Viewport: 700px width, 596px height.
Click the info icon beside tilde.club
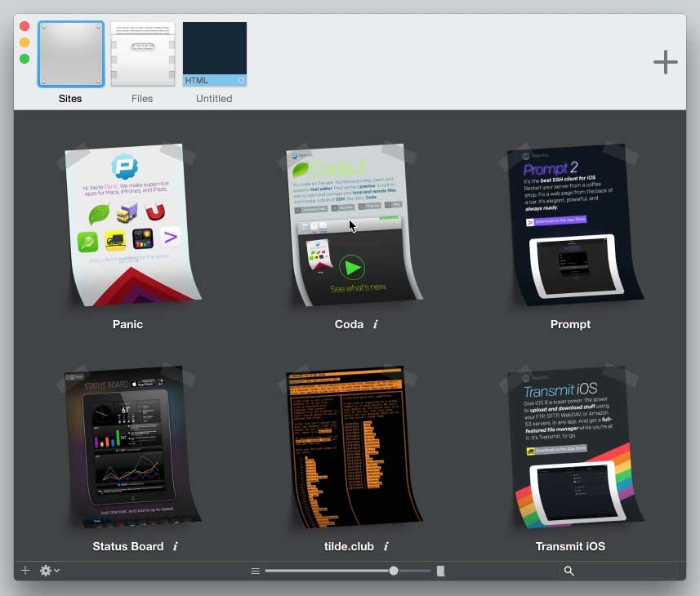(x=386, y=546)
